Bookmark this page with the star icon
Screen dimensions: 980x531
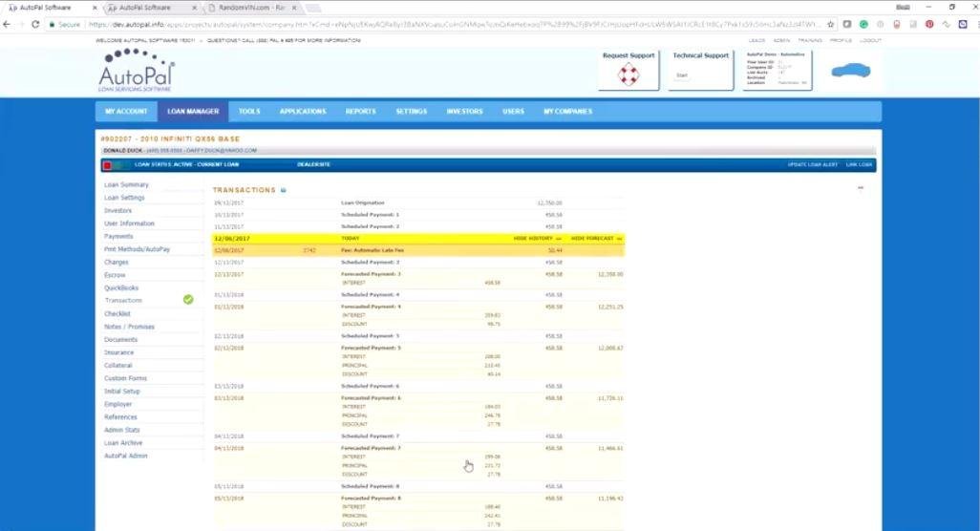click(831, 25)
